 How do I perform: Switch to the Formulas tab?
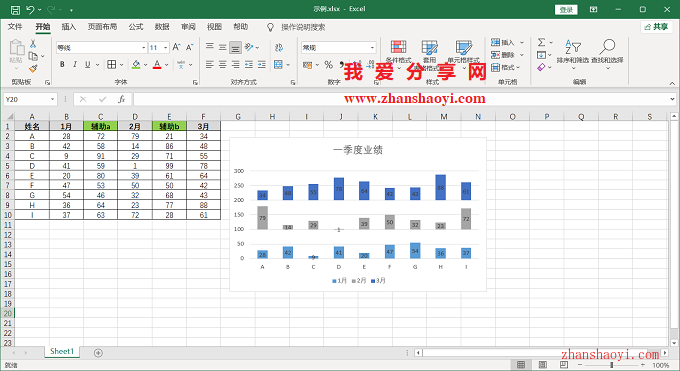pos(136,27)
